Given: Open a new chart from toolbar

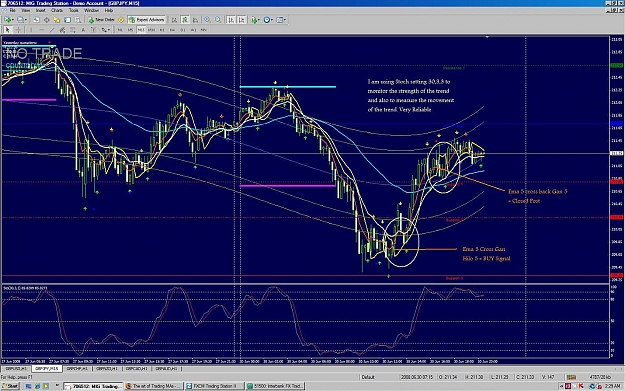Looking at the screenshot, I should coord(8,20).
